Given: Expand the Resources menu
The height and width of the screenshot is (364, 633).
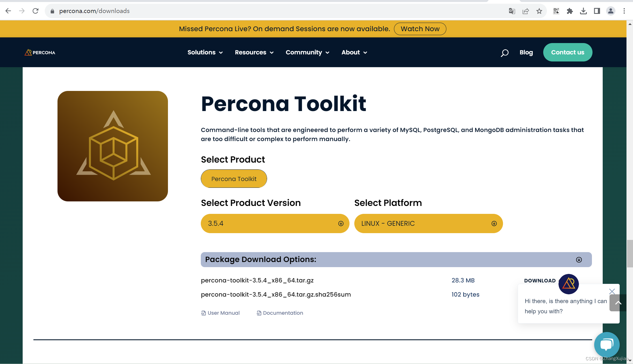Looking at the screenshot, I should [x=254, y=52].
